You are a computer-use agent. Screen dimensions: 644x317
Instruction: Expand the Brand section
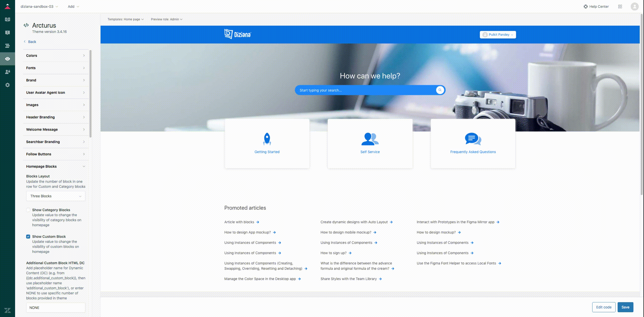click(56, 80)
